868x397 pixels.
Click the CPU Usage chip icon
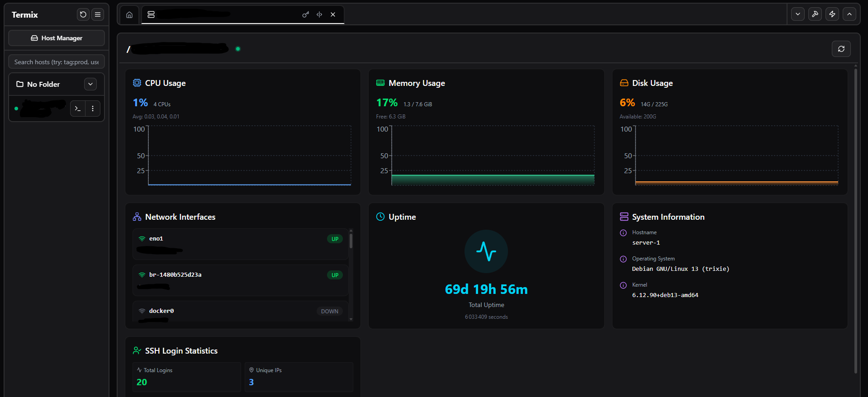[137, 83]
